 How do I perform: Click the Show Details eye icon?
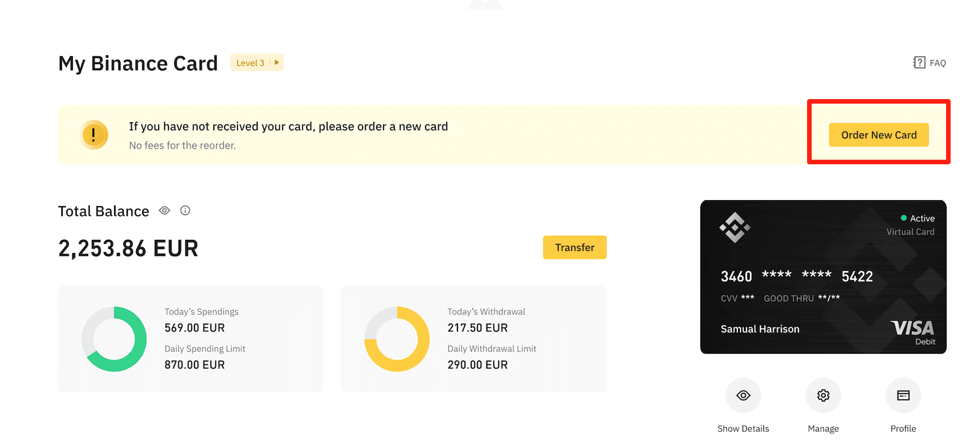(x=743, y=395)
